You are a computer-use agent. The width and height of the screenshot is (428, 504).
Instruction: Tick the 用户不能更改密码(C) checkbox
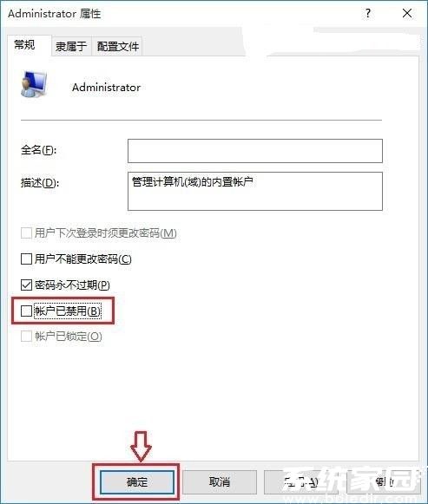(26, 259)
